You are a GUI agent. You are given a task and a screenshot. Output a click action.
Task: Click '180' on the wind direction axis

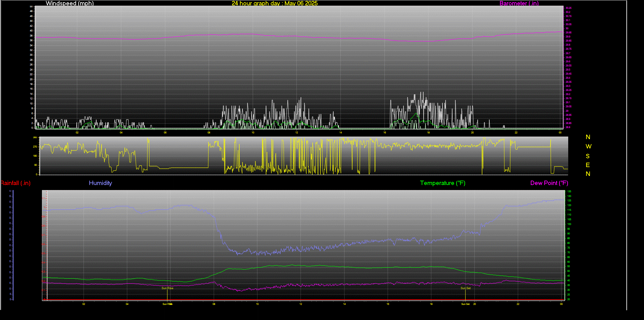35,156
